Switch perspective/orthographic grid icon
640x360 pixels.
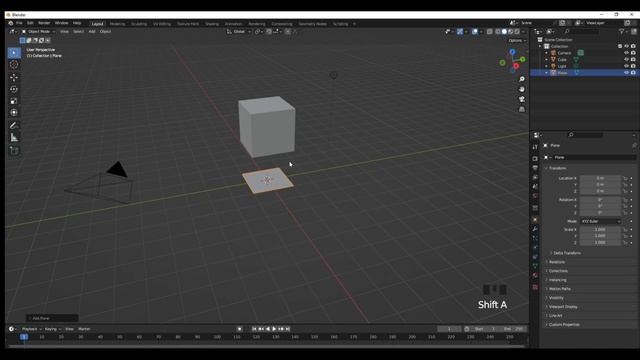522,109
